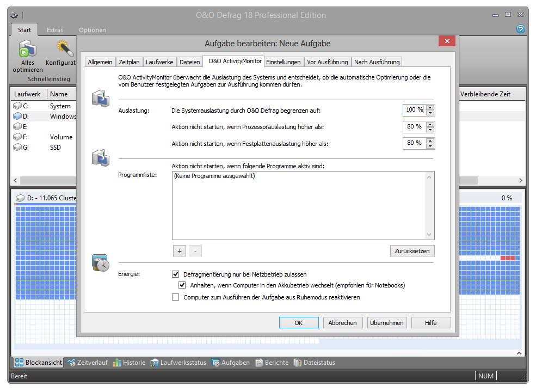Viewport: 536px width, 392px height.
Task: Click the Energie clock icon
Action: pos(101,263)
